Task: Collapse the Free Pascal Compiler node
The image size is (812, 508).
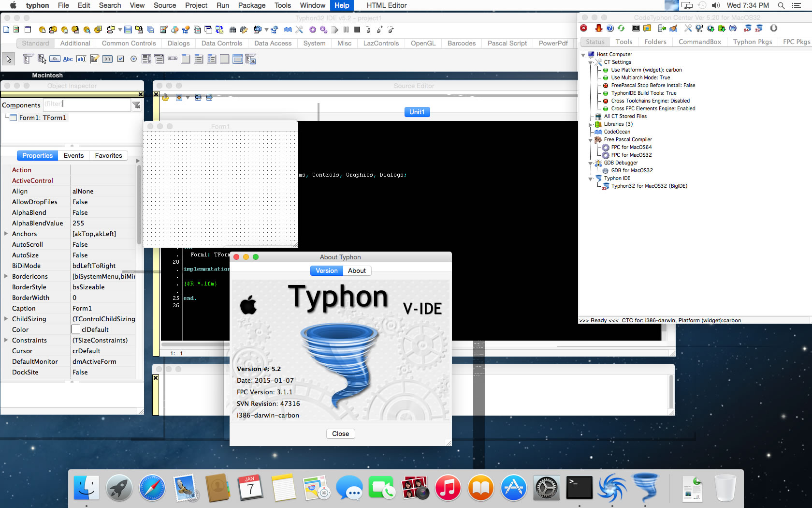Action: tap(591, 140)
